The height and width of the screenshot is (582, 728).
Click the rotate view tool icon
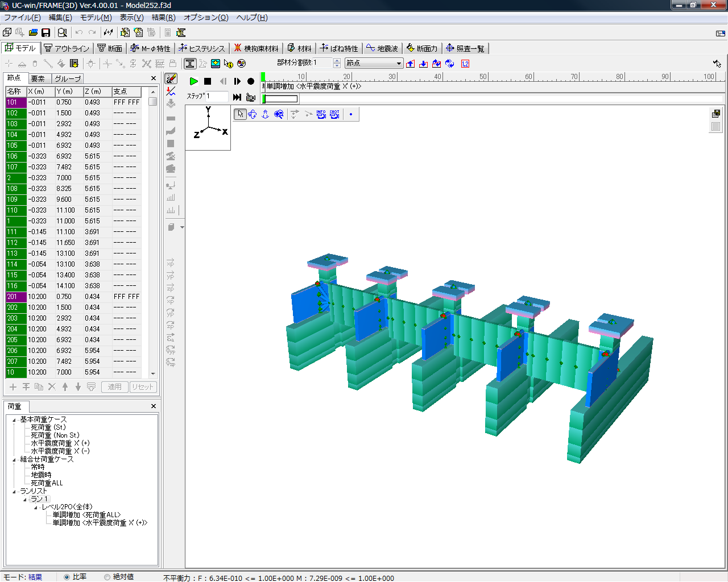coord(253,114)
